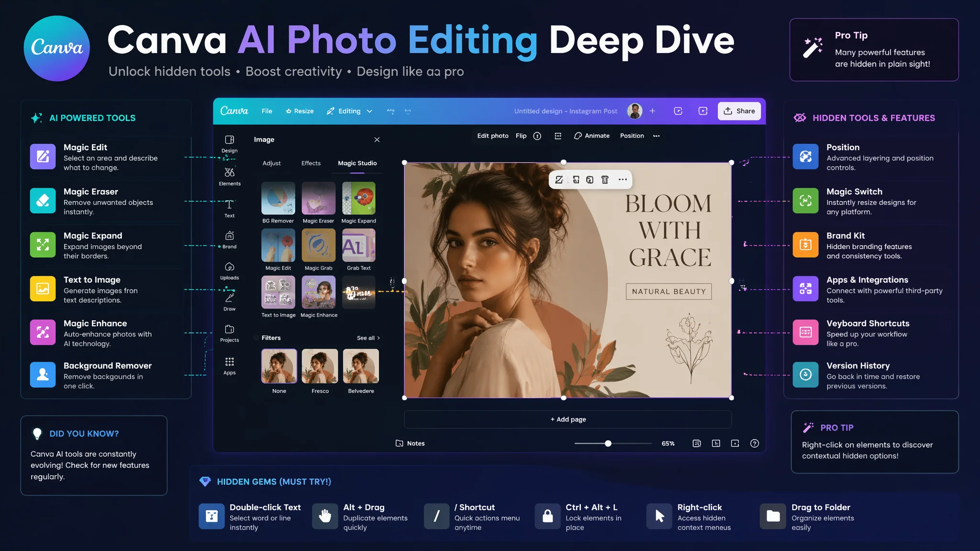
Task: Select the Text to Image tool thumbnail
Action: [278, 292]
